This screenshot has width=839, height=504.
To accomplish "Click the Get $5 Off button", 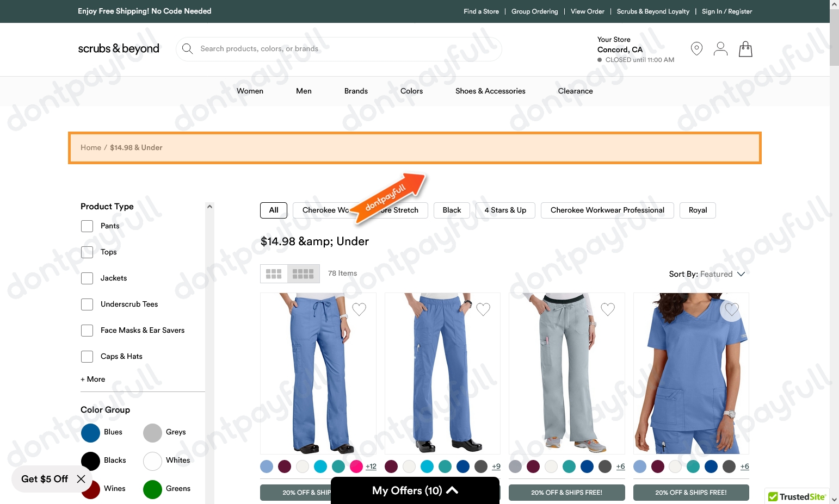I will (45, 479).
